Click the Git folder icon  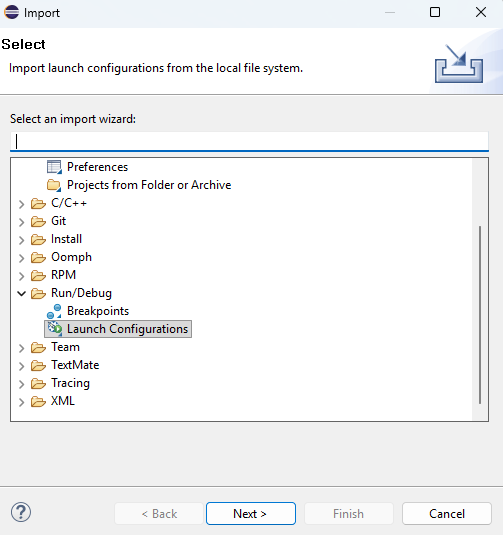coord(38,221)
